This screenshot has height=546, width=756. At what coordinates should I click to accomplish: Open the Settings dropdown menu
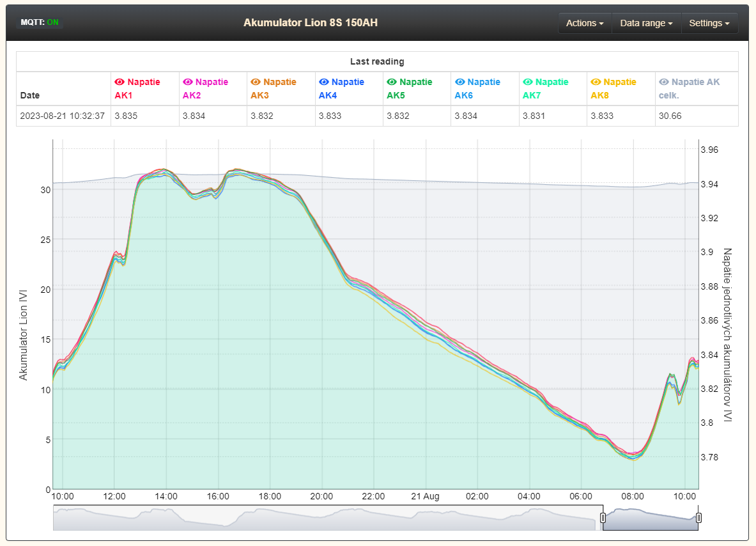(709, 23)
